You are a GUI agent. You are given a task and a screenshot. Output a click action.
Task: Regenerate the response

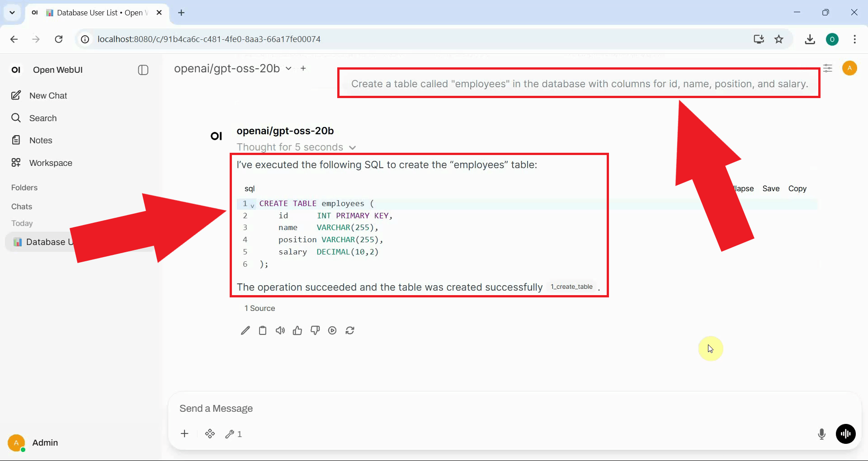pyautogui.click(x=350, y=330)
